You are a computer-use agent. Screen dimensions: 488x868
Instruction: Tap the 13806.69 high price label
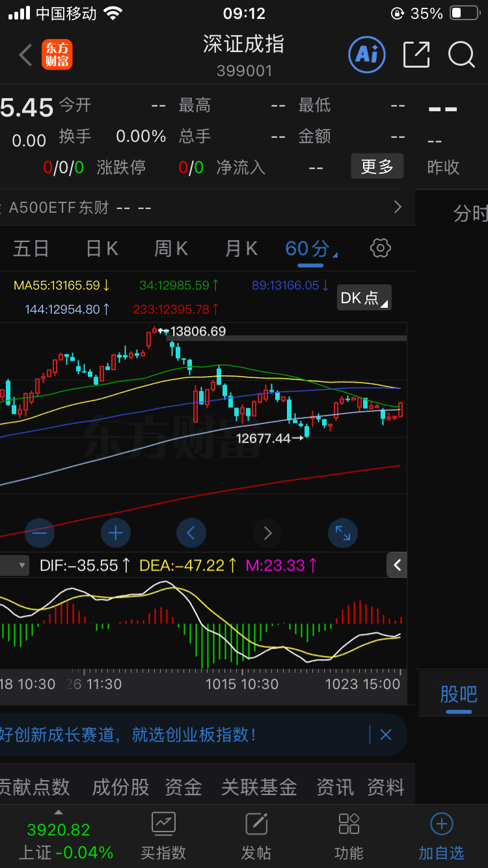coord(198,331)
